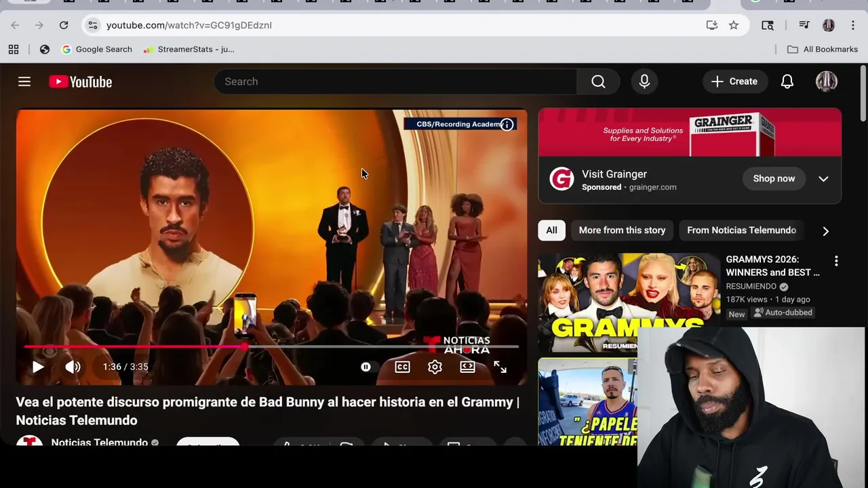Image resolution: width=868 pixels, height=488 pixels.
Task: Open the RESUMIENDO channel name
Action: point(751,287)
